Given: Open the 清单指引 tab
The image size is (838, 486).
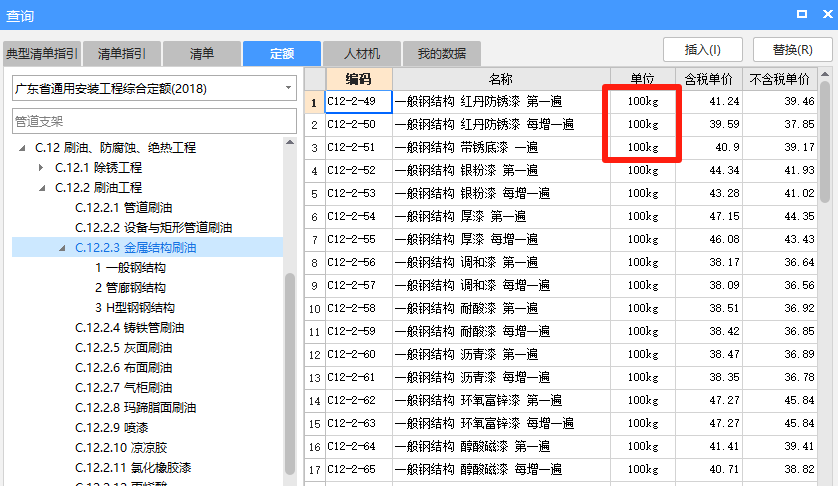Looking at the screenshot, I should coord(122,53).
